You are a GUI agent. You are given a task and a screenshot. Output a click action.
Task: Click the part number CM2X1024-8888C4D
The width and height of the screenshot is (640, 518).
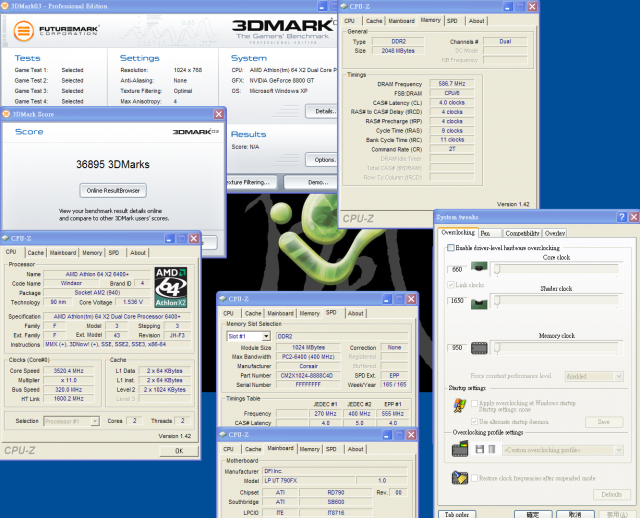click(308, 376)
